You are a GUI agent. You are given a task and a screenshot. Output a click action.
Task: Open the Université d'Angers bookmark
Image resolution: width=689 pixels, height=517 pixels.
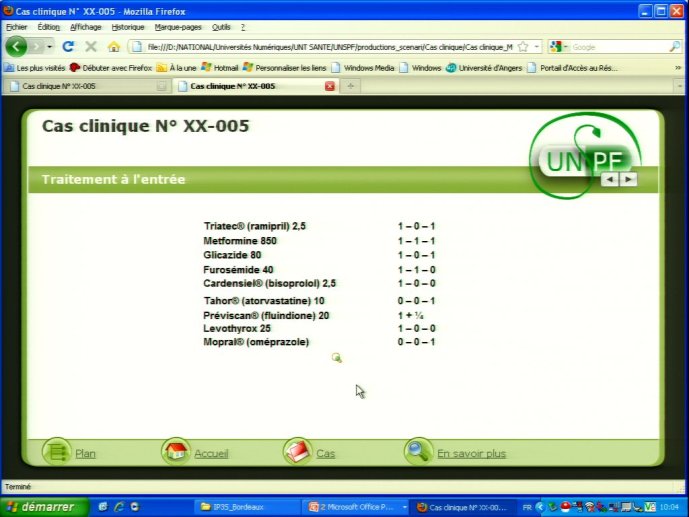click(484, 68)
